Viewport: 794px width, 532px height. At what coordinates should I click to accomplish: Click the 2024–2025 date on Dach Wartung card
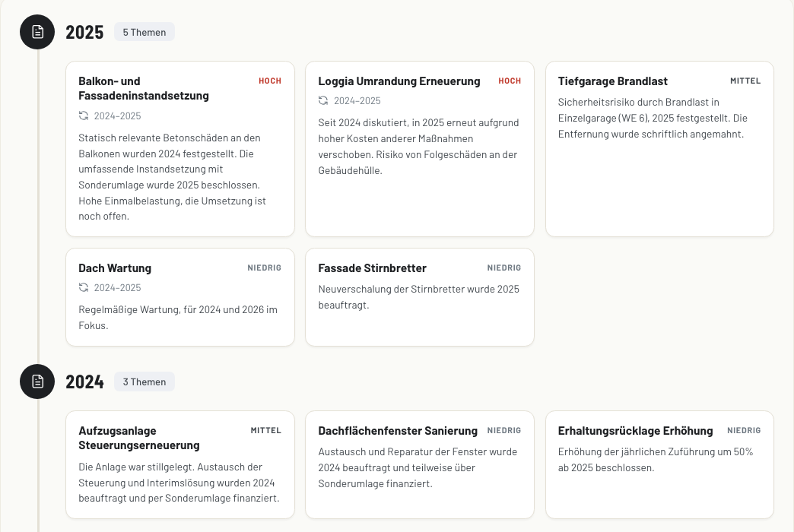117,287
